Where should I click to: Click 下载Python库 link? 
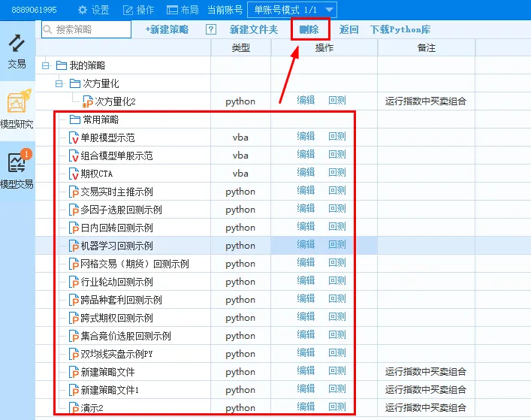[x=400, y=30]
